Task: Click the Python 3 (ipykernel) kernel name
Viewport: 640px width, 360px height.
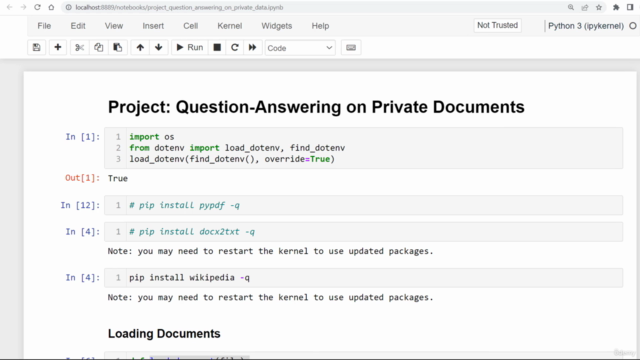Action: (586, 26)
